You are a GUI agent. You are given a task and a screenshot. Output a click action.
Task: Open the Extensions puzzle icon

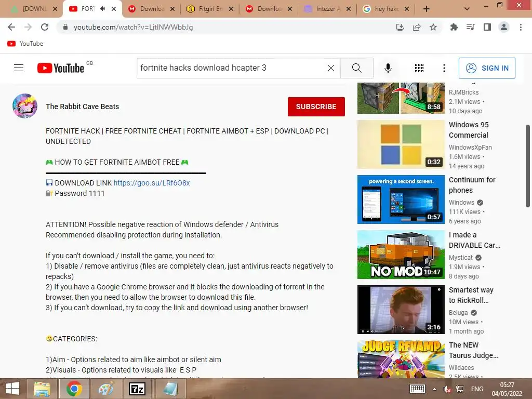click(454, 27)
